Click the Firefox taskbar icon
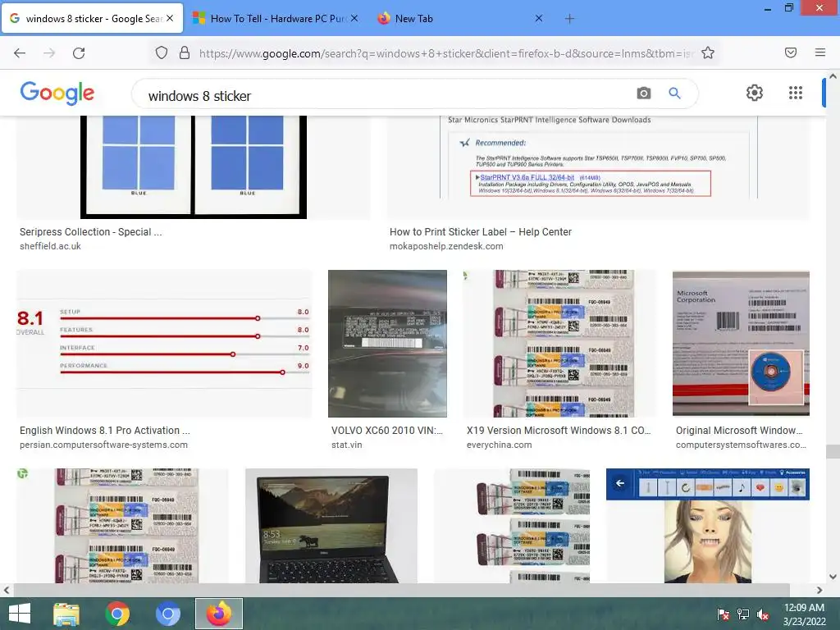The height and width of the screenshot is (630, 840). tap(218, 614)
